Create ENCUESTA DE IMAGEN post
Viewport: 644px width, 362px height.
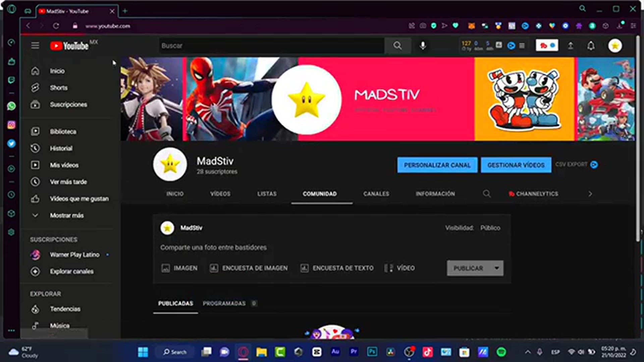[x=249, y=268]
